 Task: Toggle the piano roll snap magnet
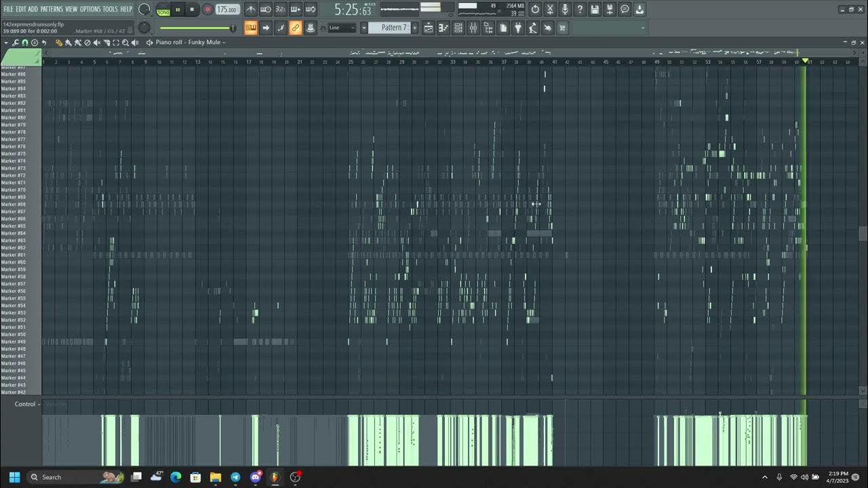tap(25, 43)
